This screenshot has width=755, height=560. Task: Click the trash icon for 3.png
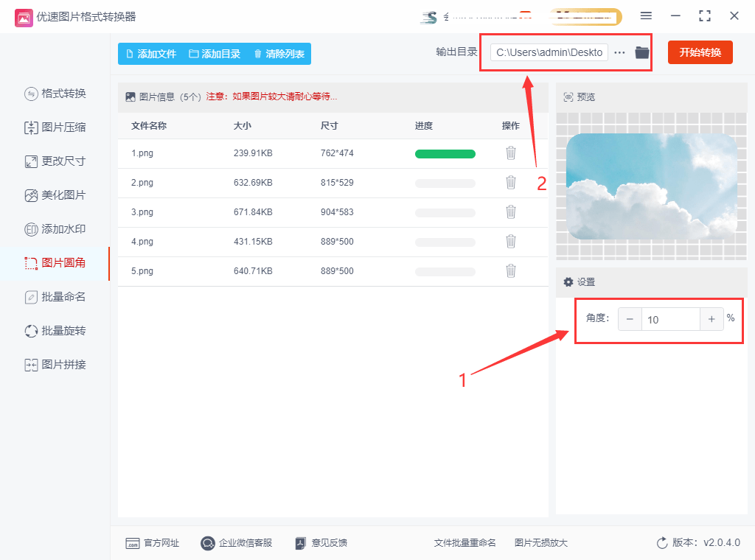coord(510,212)
